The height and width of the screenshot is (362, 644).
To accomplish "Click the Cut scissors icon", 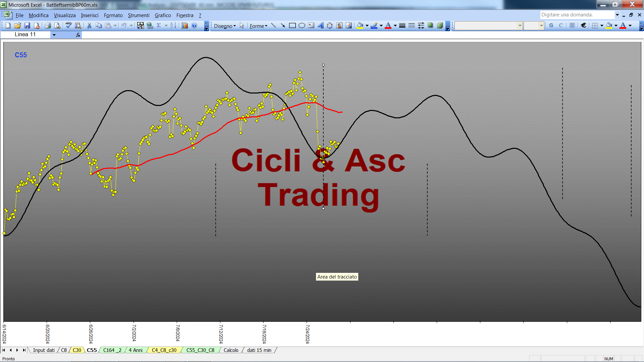I will point(89,25).
